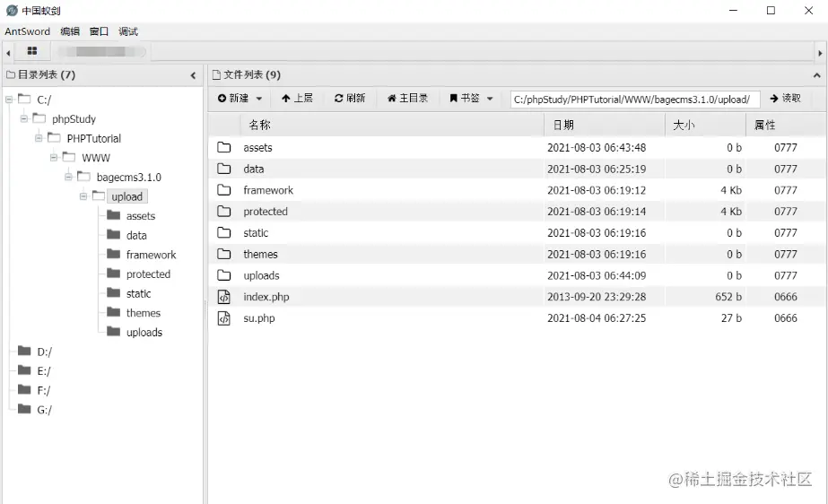Collapse the bagecms3.1.0 tree node
828x504 pixels.
point(68,177)
